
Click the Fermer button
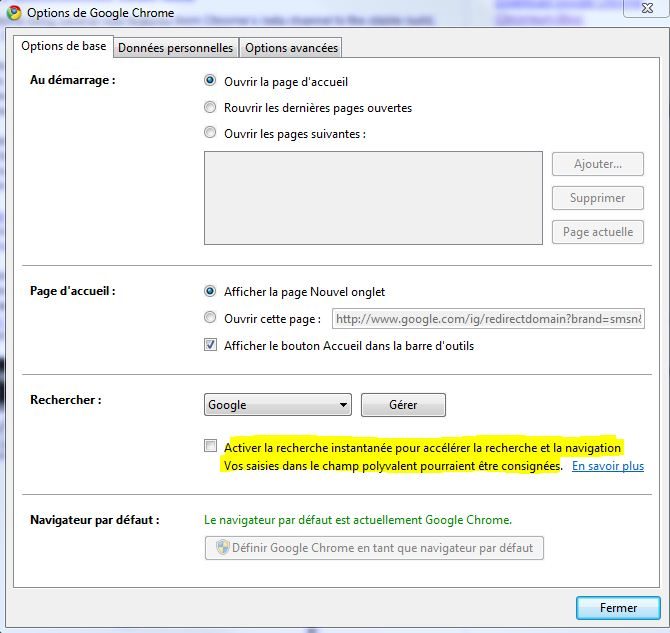pyautogui.click(x=618, y=608)
